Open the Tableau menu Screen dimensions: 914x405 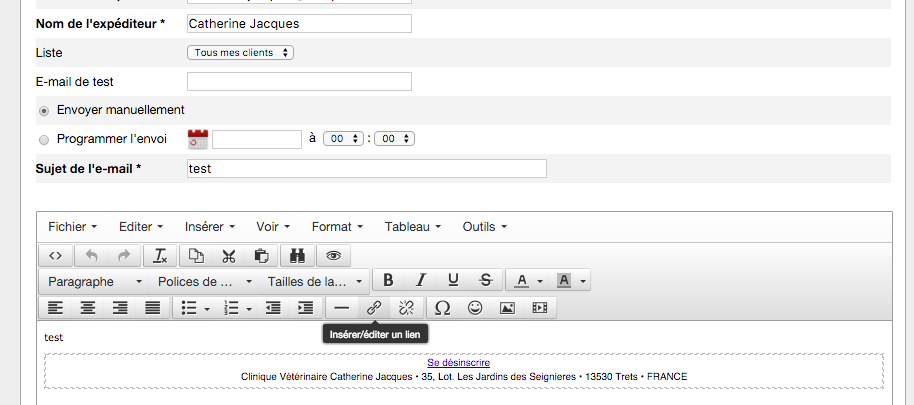point(413,227)
